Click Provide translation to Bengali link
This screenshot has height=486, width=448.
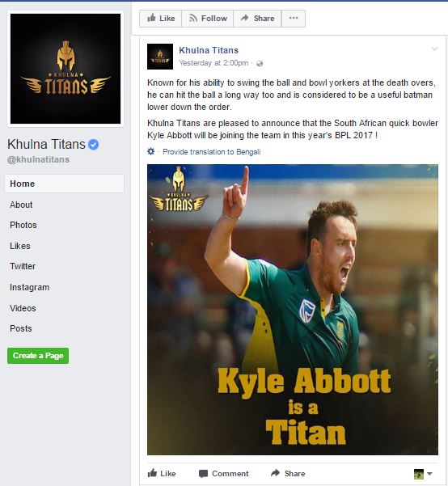(211, 152)
